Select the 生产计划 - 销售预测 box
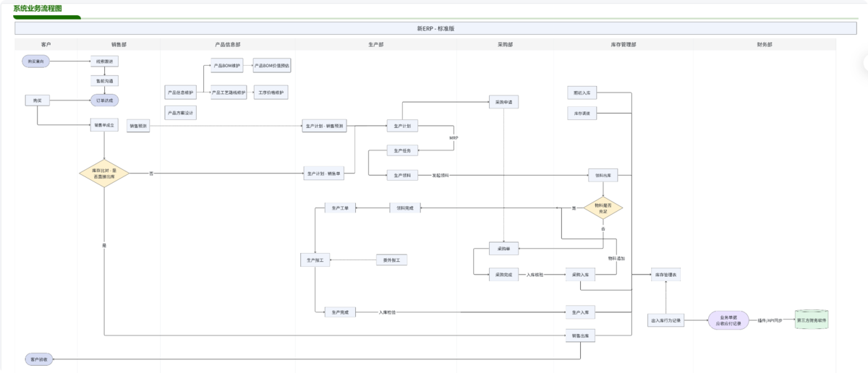The image size is (868, 373). point(325,127)
